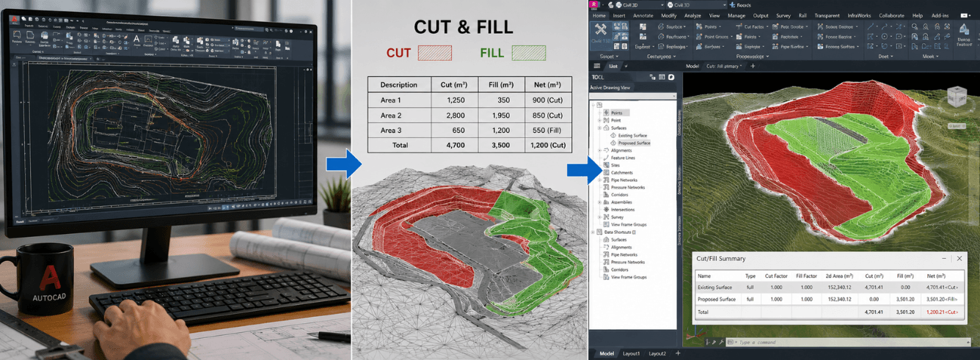This screenshot has width=980, height=360.
Task: Click the red 1,200.21<Cut> net total
Action: pos(943,312)
